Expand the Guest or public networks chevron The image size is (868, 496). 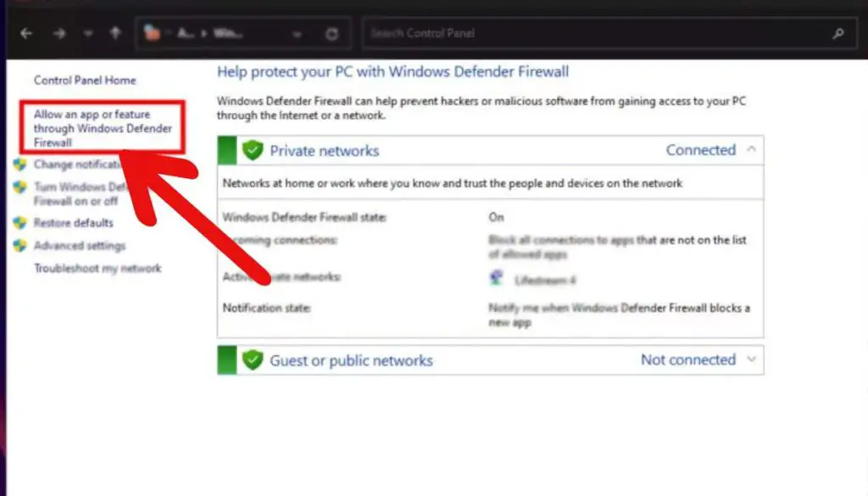click(751, 359)
